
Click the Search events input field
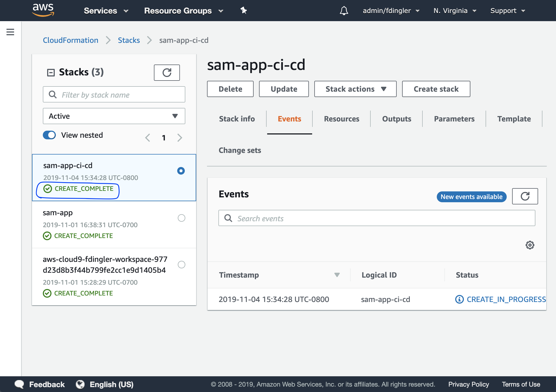click(377, 219)
